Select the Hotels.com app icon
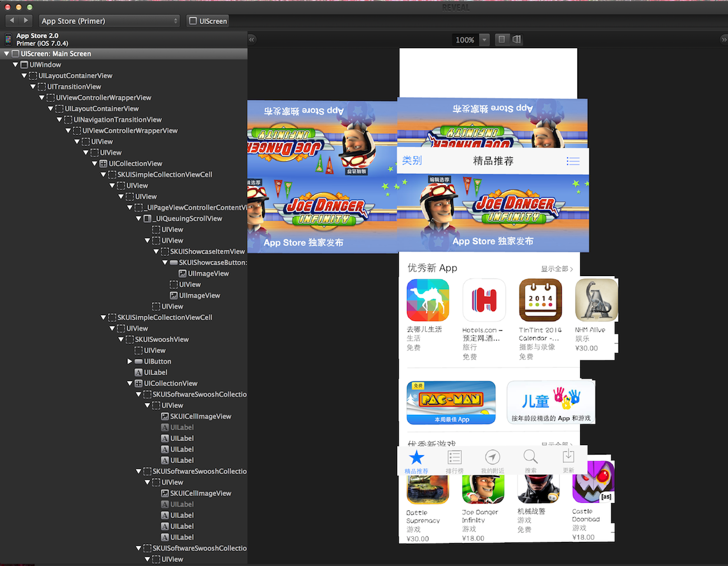Screen dimensions: 728x566 (x=484, y=301)
